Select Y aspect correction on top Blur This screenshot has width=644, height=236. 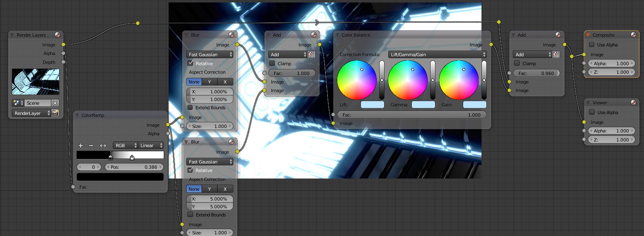[x=209, y=82]
